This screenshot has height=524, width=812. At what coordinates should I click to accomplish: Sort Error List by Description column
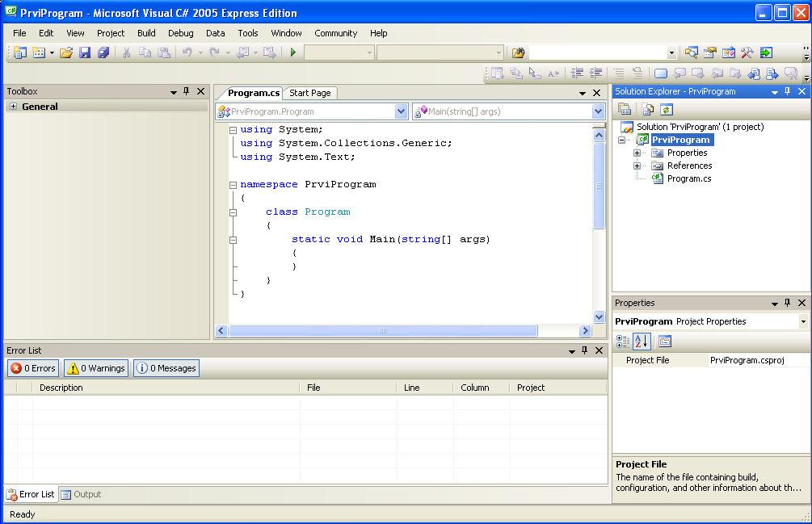(166, 388)
